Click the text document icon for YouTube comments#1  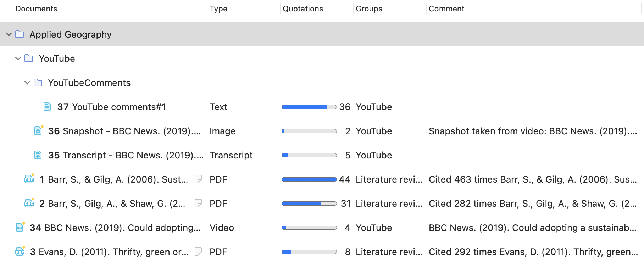(47, 107)
